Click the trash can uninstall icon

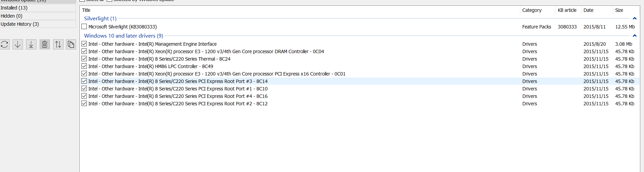tap(45, 44)
